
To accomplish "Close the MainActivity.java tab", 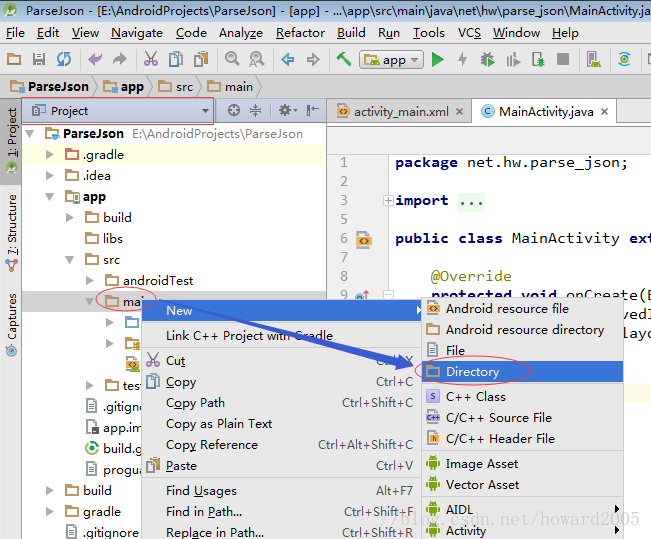I will tap(604, 111).
